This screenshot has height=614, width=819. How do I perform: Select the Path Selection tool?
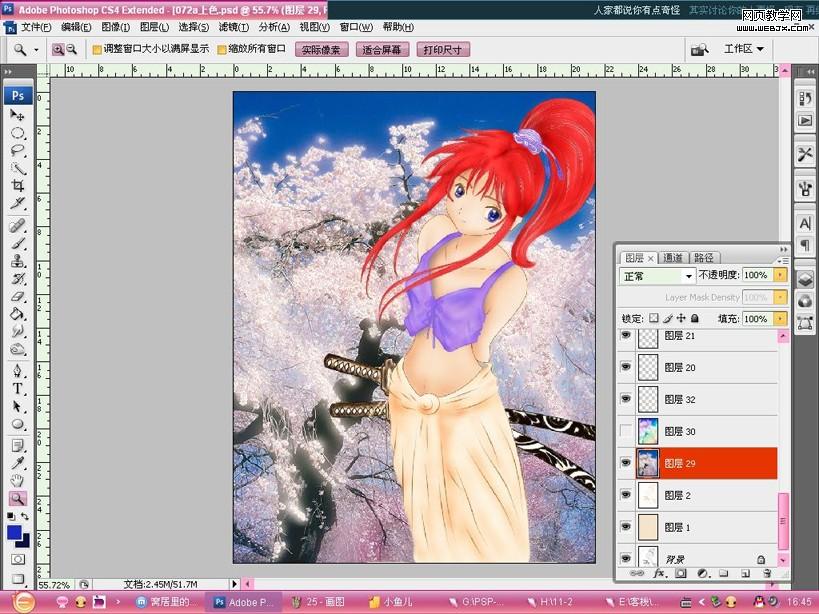click(17, 407)
